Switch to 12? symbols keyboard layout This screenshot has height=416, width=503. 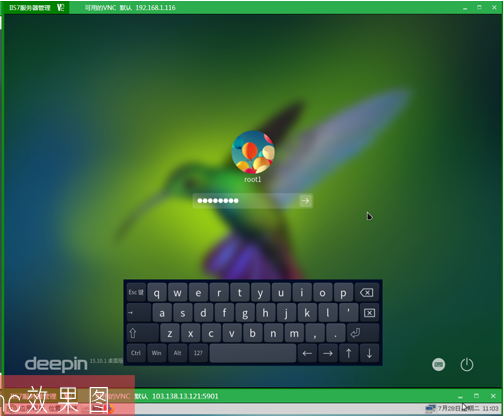click(x=198, y=353)
